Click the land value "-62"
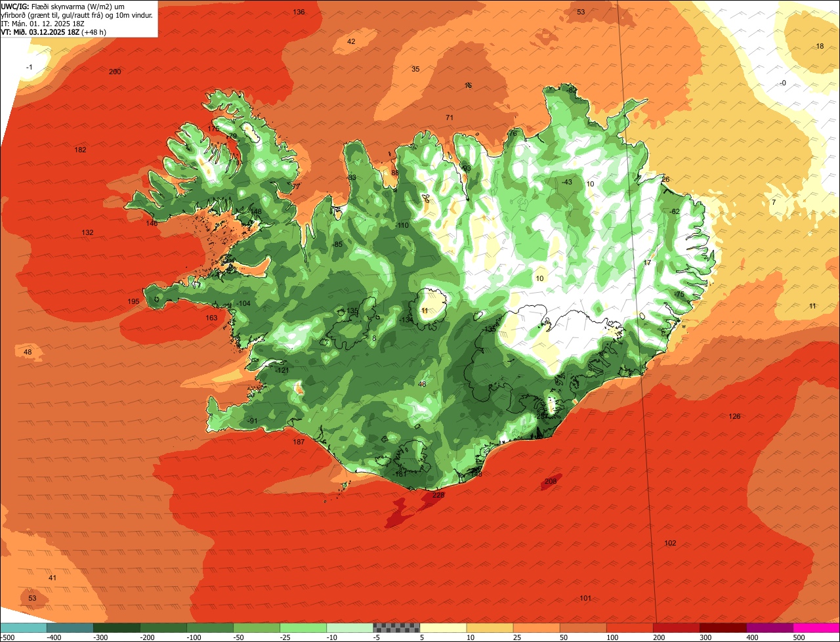The image size is (840, 642). click(675, 211)
